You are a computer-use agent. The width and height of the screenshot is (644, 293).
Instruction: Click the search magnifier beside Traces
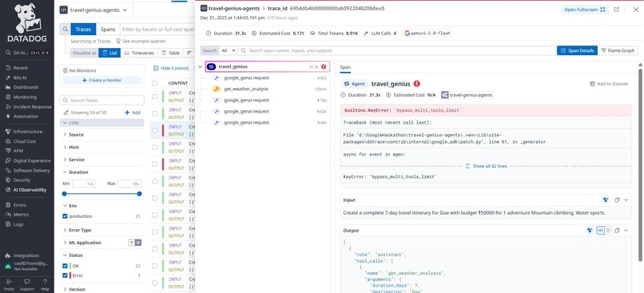point(66,30)
